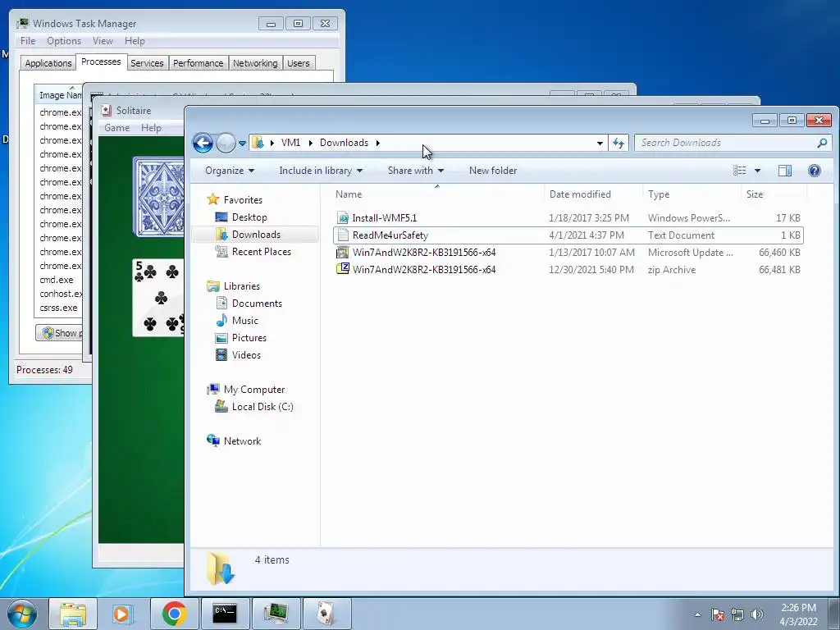Sort files by Size column
Viewport: 840px width, 630px height.
click(755, 194)
